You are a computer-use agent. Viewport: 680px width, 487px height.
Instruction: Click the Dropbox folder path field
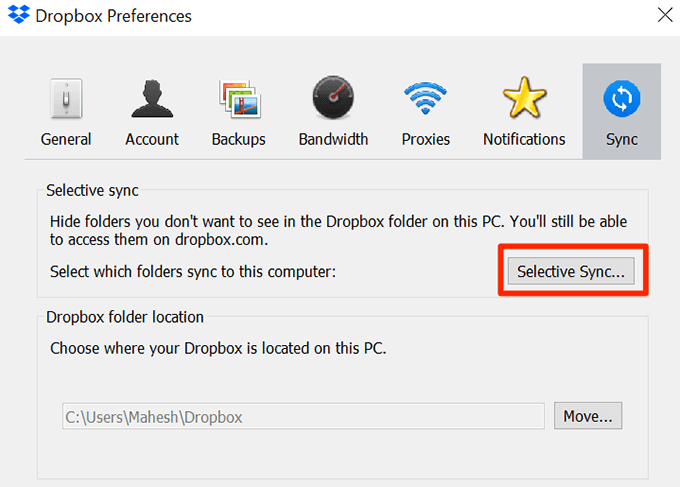[x=302, y=416]
